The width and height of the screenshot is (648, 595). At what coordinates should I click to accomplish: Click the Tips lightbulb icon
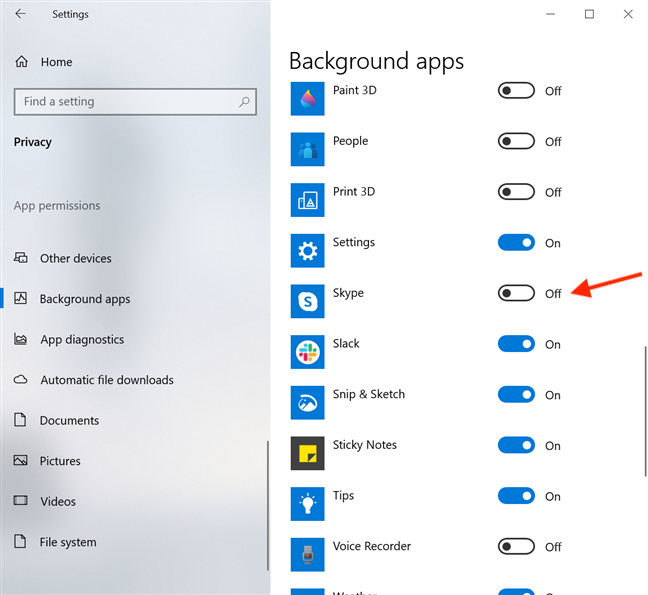[307, 504]
